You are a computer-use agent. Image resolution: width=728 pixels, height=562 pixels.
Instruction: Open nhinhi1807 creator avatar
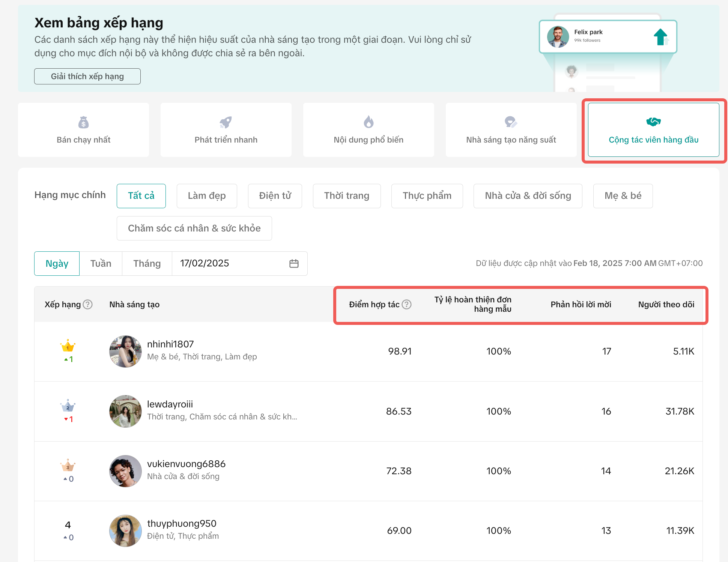125,352
